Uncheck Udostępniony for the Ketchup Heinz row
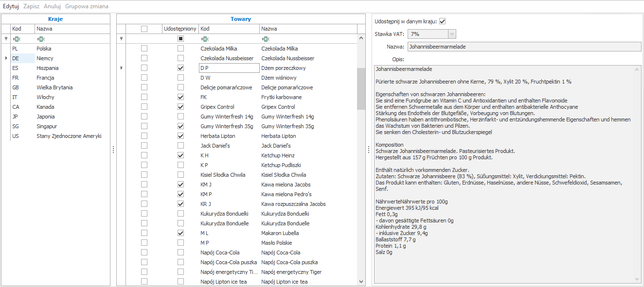The height and width of the screenshot is (287, 644). click(x=180, y=155)
